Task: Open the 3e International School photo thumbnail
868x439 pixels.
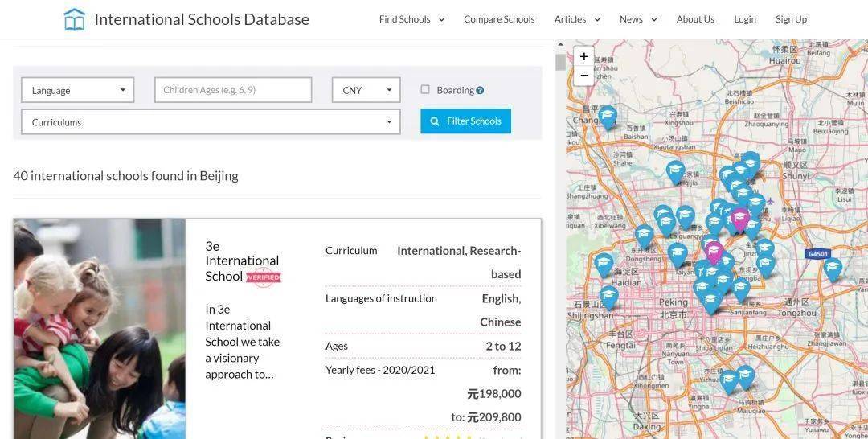Action: click(100, 329)
